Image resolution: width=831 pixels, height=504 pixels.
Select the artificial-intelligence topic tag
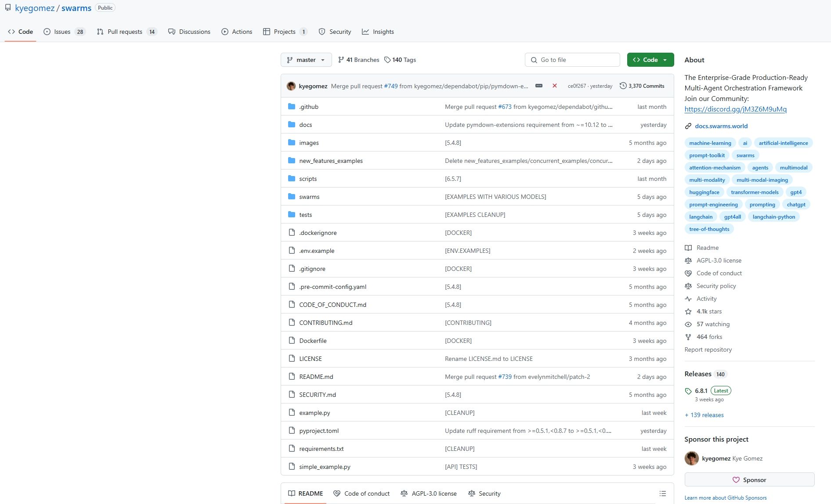coord(783,143)
